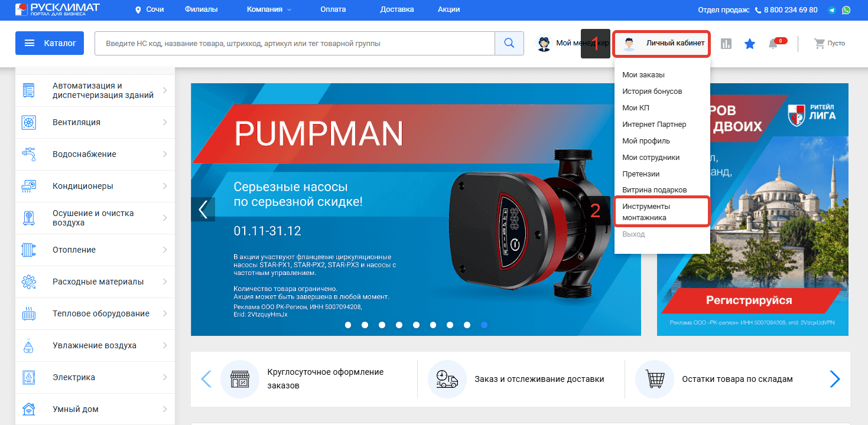Show next services carousel arrow
This screenshot has width=868, height=425.
pos(835,379)
